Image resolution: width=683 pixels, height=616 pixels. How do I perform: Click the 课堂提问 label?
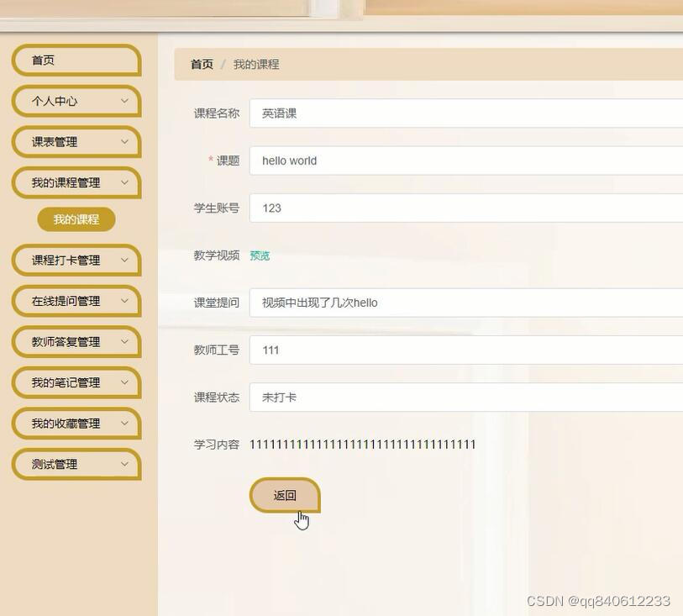(217, 303)
